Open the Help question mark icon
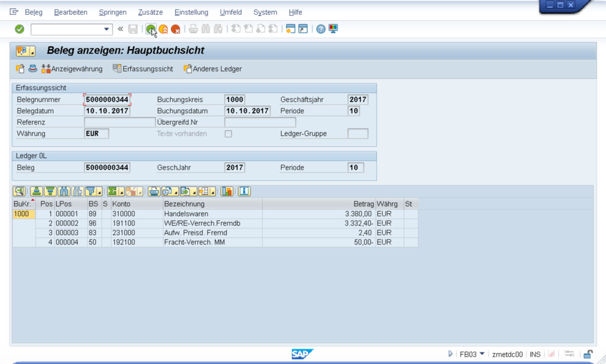Viewport: 606px width, 364px height. 321,29
